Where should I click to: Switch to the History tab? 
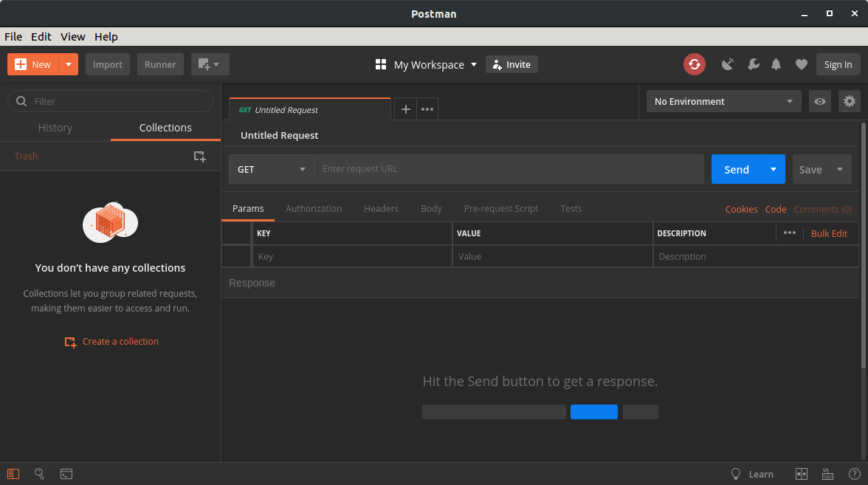point(55,128)
